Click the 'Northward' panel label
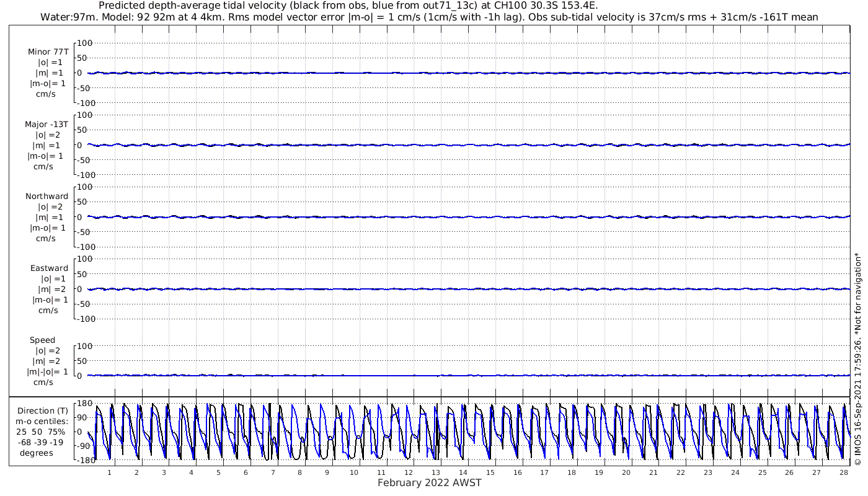The width and height of the screenshot is (868, 496). pos(47,197)
